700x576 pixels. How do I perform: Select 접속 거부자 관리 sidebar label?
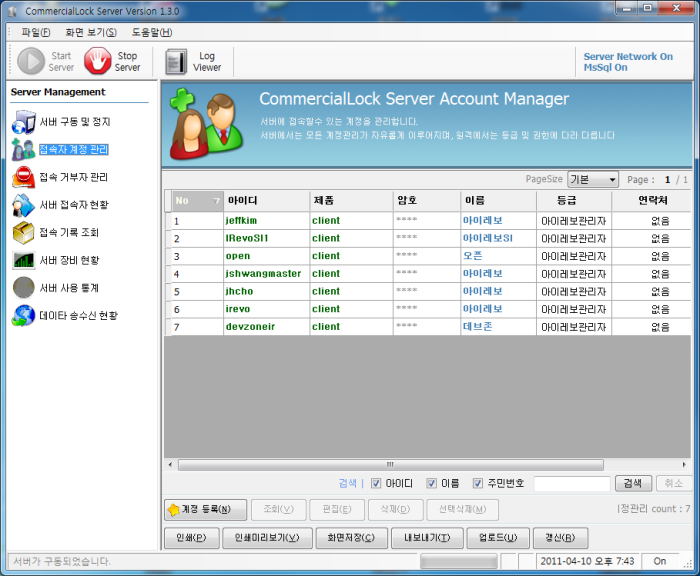point(74,177)
